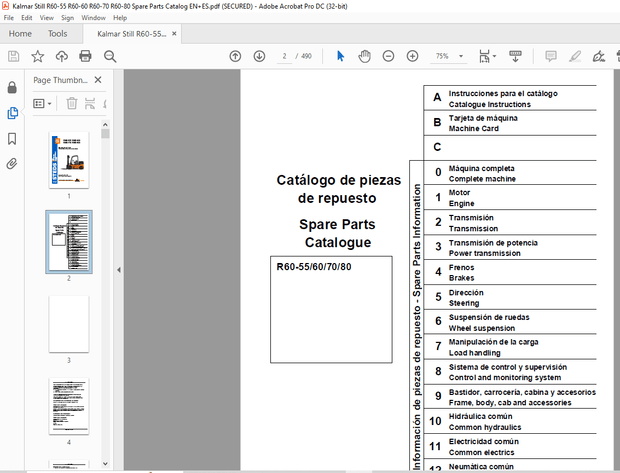Click the Suspensión de ruedas entry
This screenshot has height=473, width=620.
(x=510, y=322)
